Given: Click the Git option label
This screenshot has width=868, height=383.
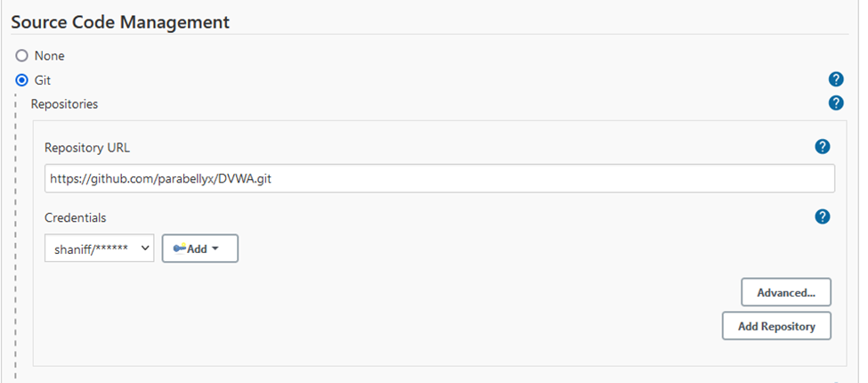Looking at the screenshot, I should point(43,80).
